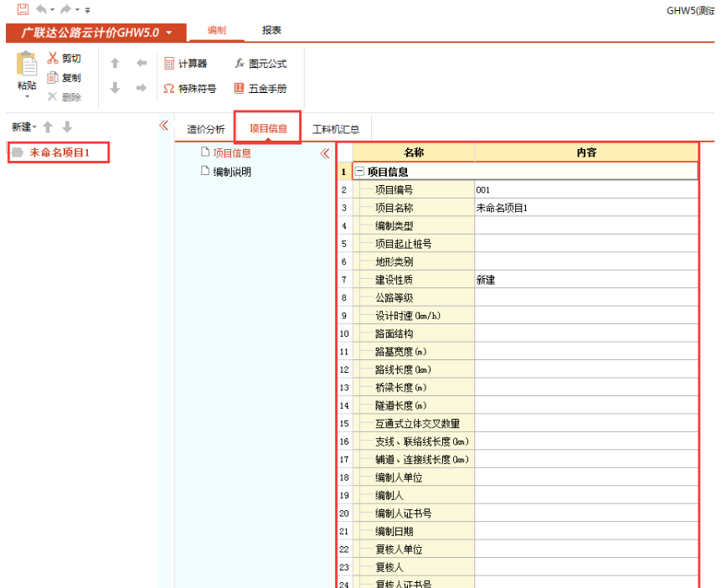Collapse the left project tree panel
The image size is (722, 588).
coord(164,126)
